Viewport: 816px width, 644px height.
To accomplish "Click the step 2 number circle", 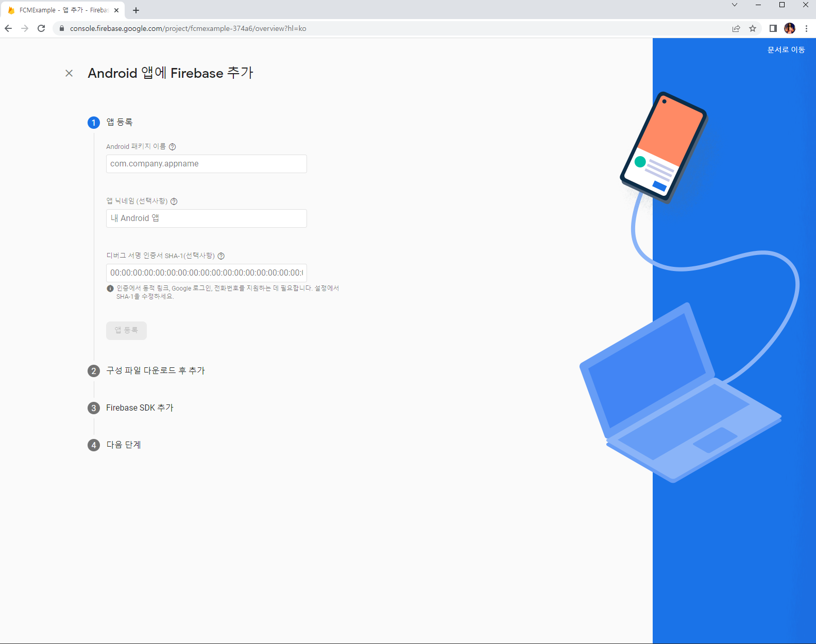I will point(94,371).
